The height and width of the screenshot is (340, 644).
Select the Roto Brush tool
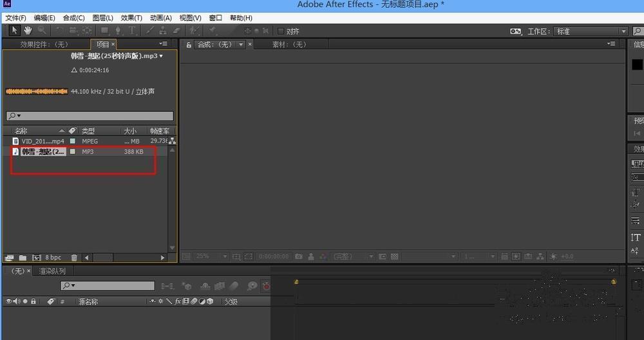point(193,30)
